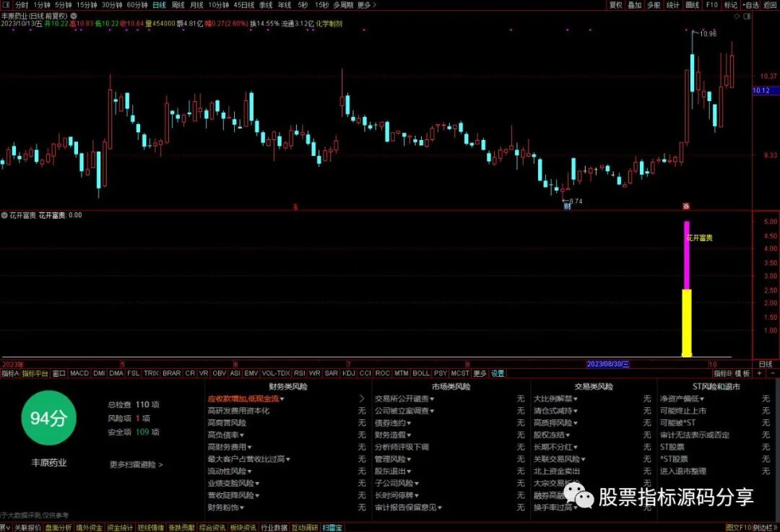Expand 应收款增加,低现金流 risk item
This screenshot has width=780, height=532.
tap(246, 398)
